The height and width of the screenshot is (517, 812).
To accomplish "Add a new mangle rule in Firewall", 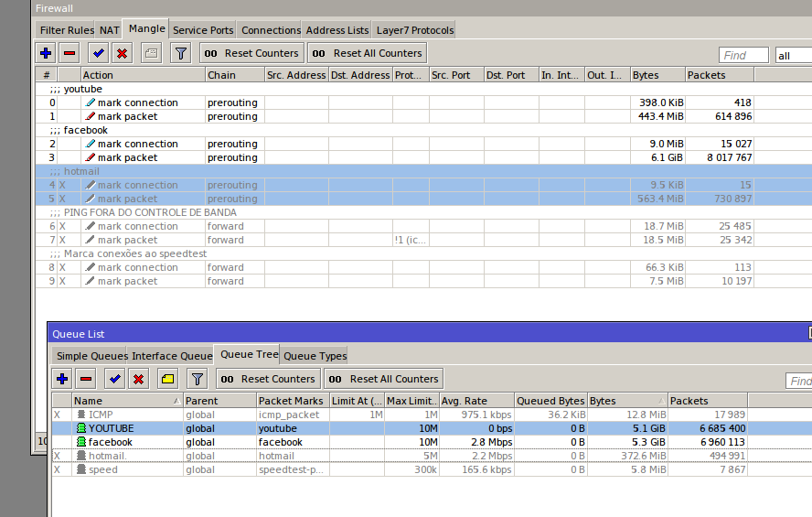I will click(x=46, y=53).
